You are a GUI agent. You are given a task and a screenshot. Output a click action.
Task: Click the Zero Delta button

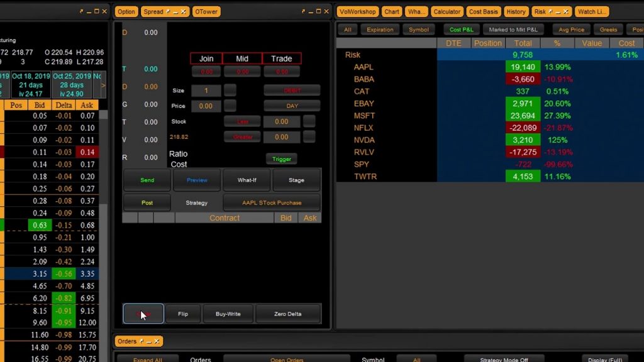(x=288, y=314)
